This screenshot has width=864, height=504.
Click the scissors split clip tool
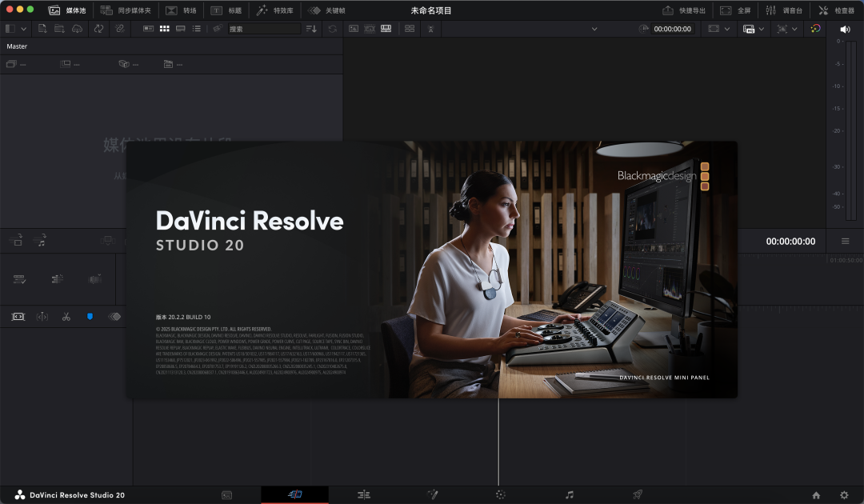tap(66, 317)
